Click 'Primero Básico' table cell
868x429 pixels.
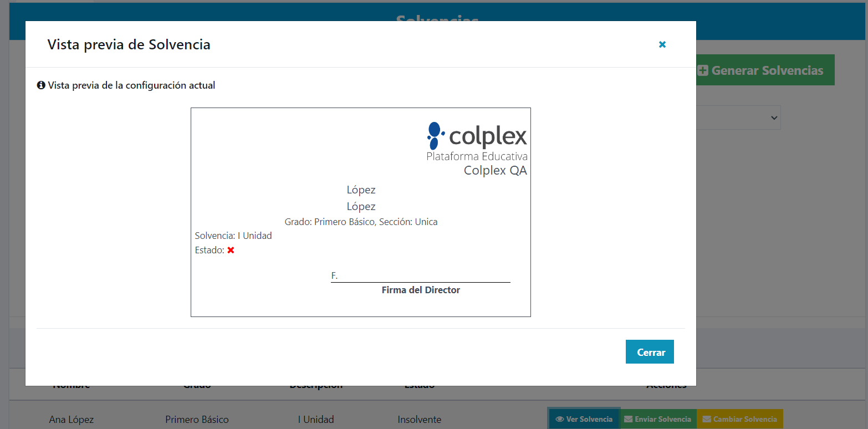(x=197, y=420)
